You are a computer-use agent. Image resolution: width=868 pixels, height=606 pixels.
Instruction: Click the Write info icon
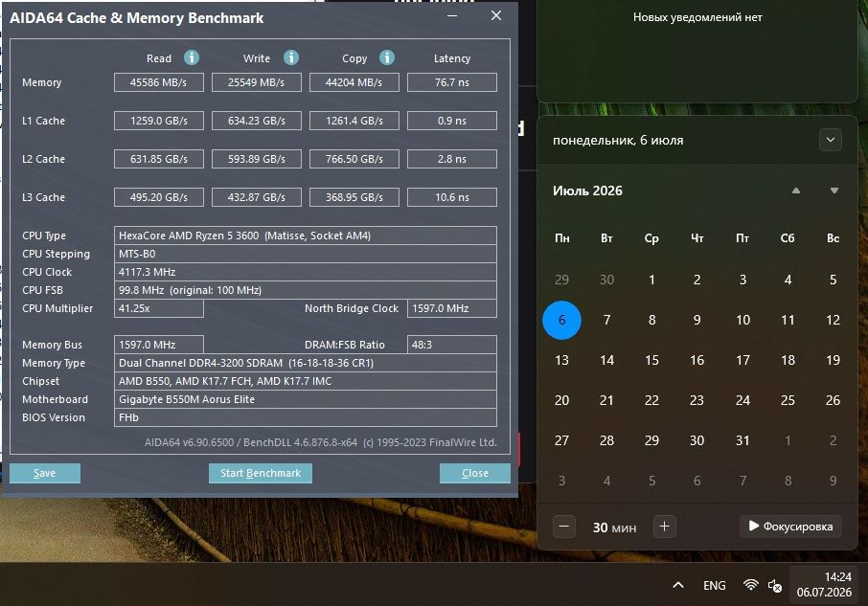291,57
